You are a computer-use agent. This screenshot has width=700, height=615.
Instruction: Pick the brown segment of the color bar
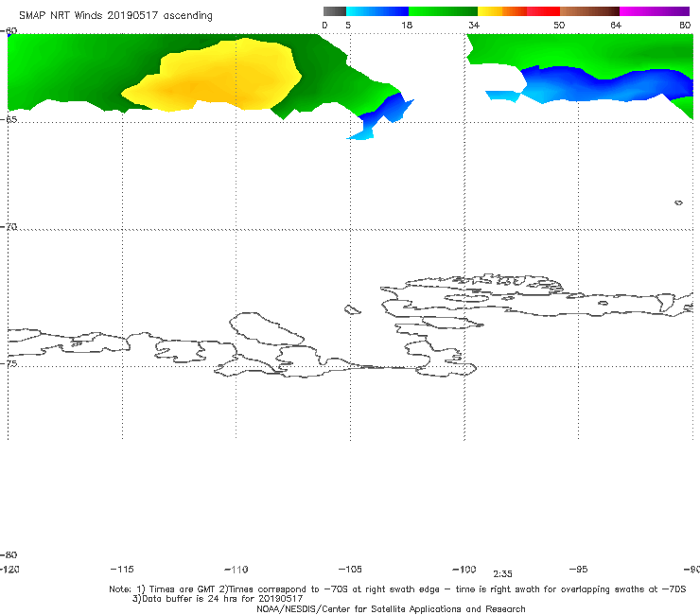tap(589, 11)
